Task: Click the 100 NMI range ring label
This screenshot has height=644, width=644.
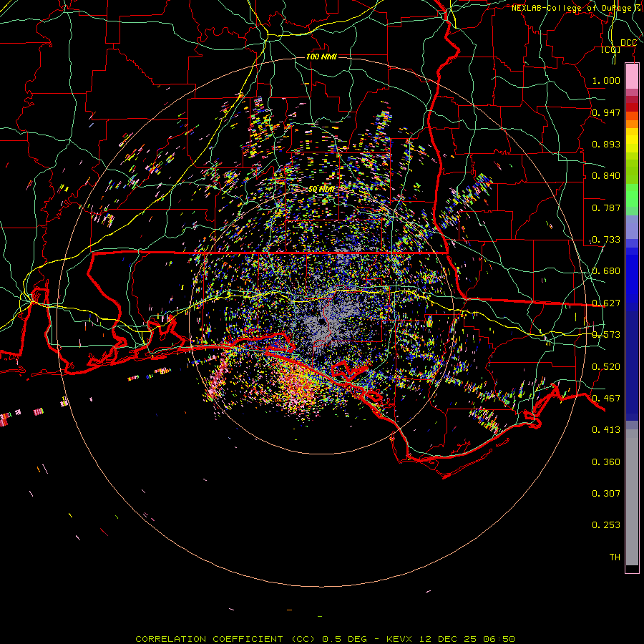Action: pos(321,57)
